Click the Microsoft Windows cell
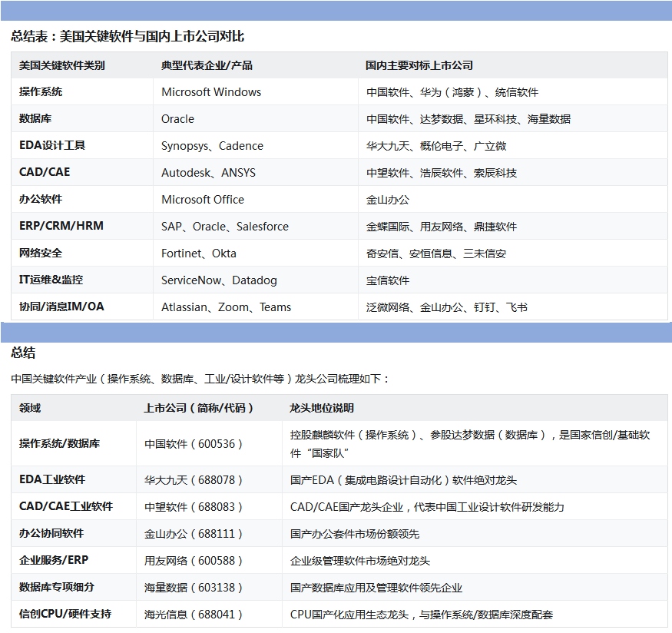This screenshot has width=672, height=633. tap(211, 92)
